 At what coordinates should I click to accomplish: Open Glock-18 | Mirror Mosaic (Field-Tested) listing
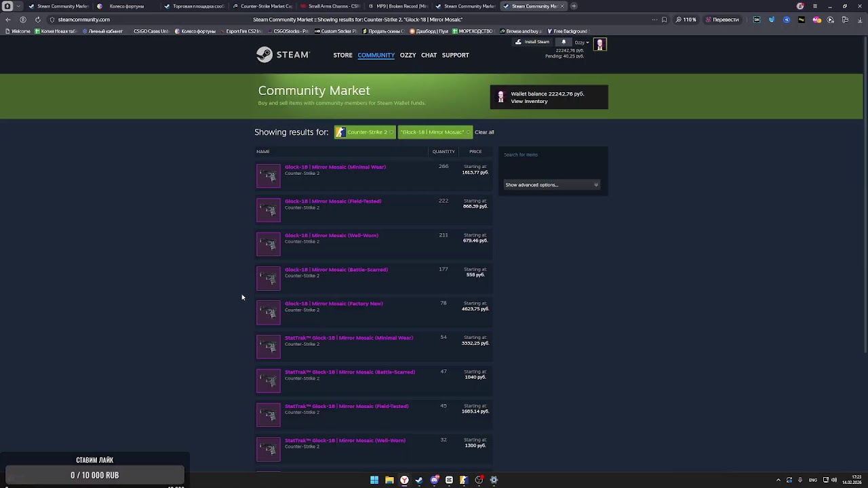333,201
